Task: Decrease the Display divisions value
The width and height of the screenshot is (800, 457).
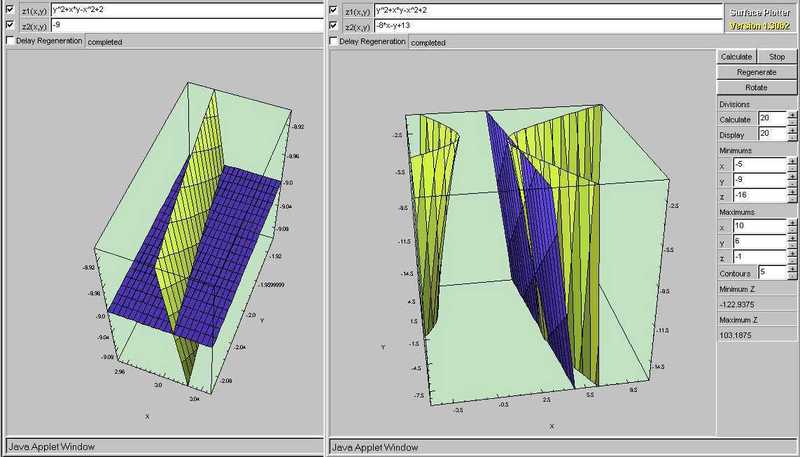Action: click(793, 136)
